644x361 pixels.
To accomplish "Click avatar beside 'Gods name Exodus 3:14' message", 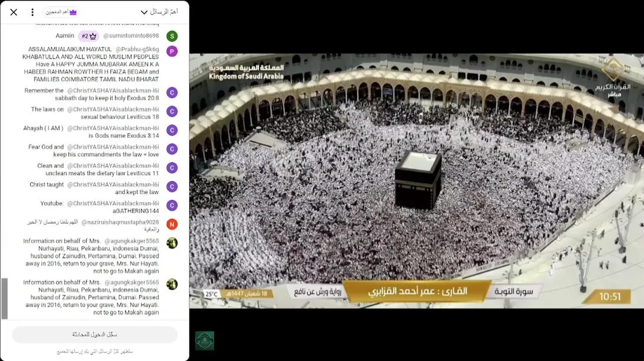I will (172, 130).
